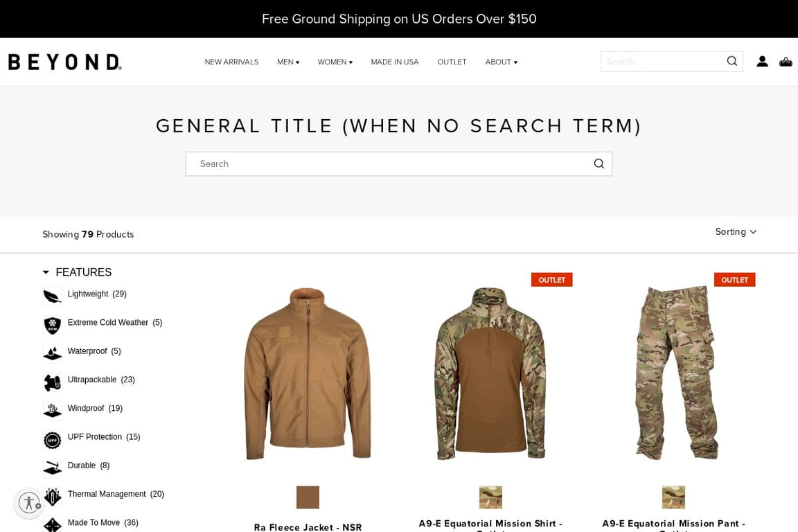Go to OUTLET in navigation
The image size is (798, 532).
452,62
